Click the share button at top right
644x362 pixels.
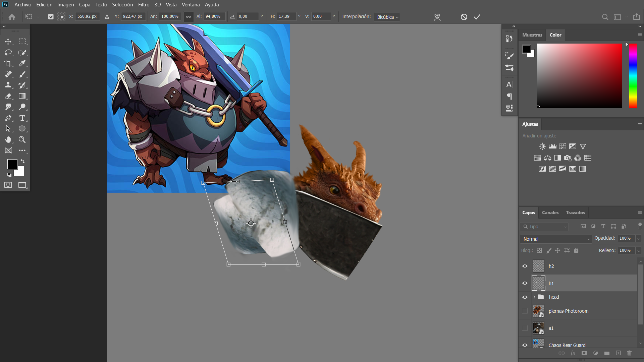pos(637,17)
